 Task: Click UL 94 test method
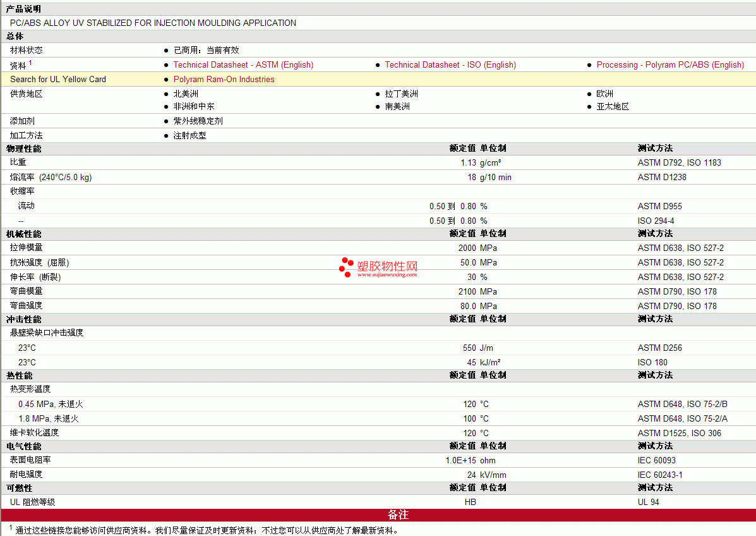(x=648, y=502)
